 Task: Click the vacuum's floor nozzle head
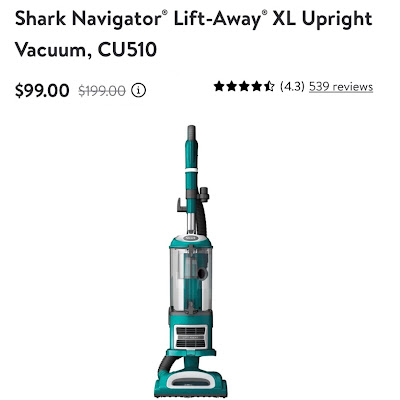(191, 383)
